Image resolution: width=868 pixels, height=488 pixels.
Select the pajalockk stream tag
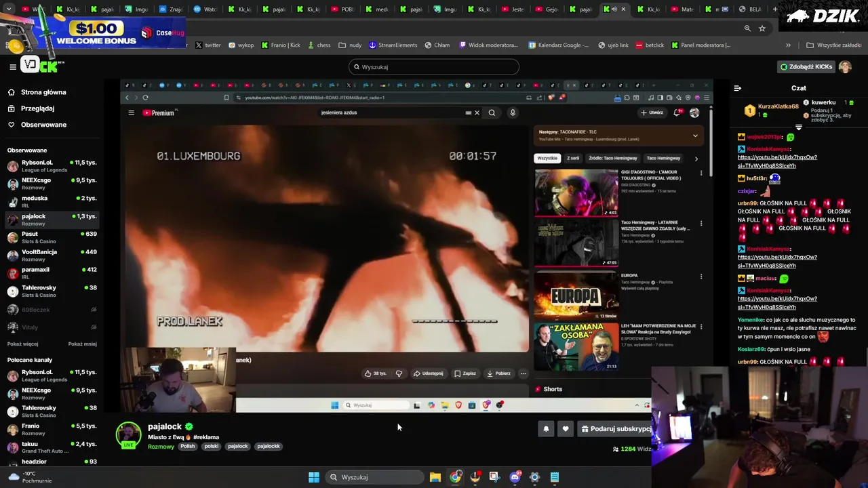(269, 446)
